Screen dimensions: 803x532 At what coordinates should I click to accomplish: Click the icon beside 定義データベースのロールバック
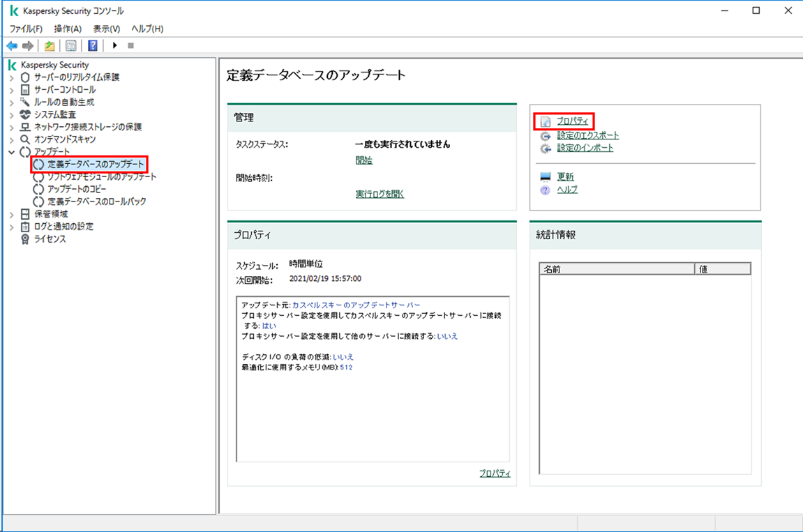click(38, 202)
